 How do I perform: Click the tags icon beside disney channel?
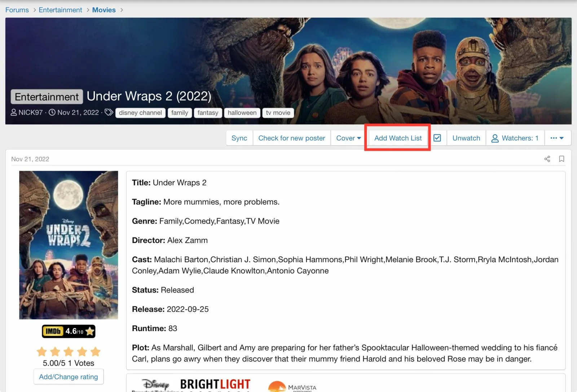[x=109, y=112]
